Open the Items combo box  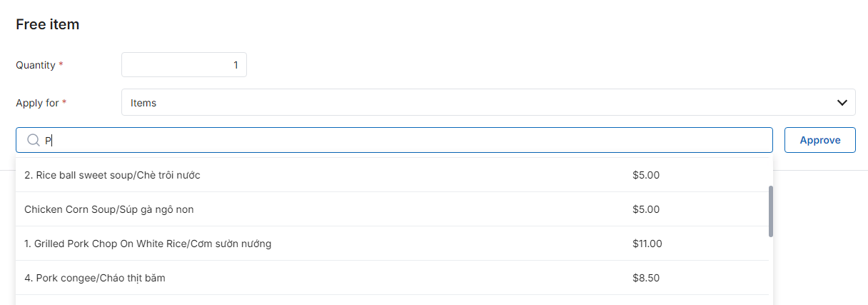(x=488, y=102)
